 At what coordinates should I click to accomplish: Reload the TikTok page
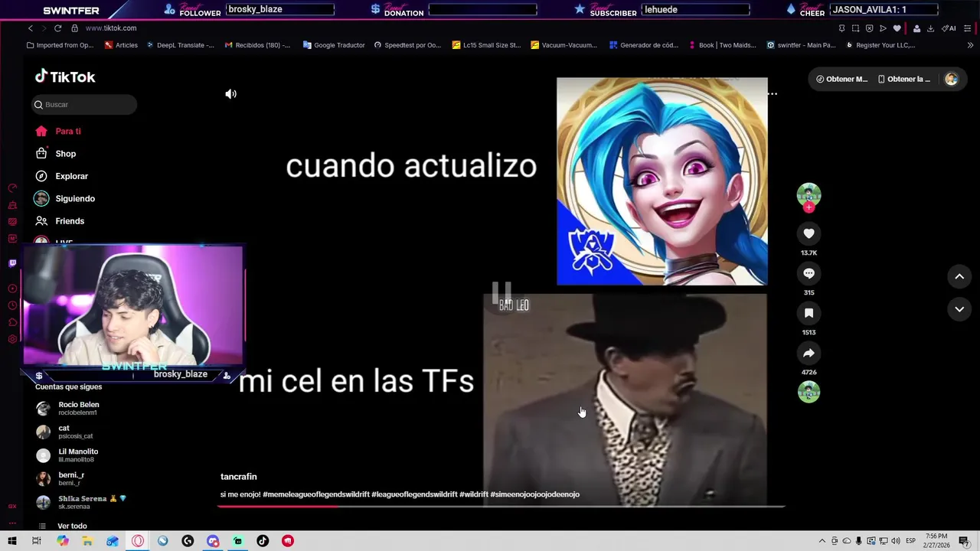click(57, 28)
